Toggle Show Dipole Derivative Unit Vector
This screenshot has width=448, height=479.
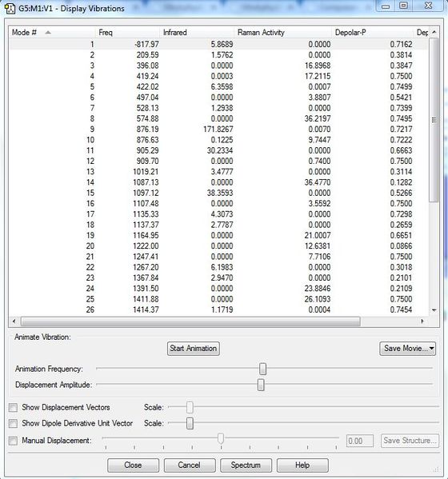pyautogui.click(x=13, y=423)
